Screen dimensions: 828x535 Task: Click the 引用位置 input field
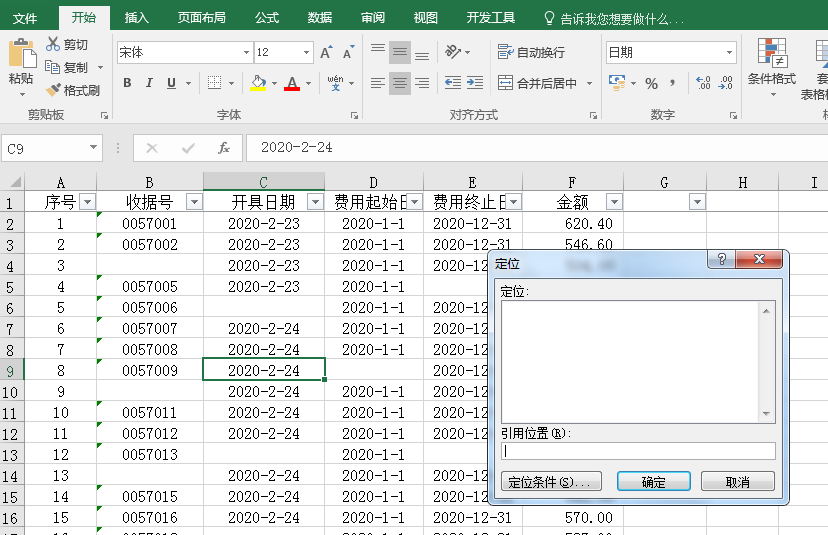[638, 451]
